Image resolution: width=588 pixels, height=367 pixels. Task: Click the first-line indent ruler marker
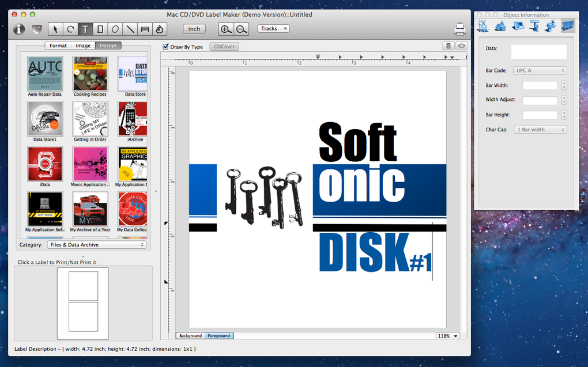click(x=318, y=57)
